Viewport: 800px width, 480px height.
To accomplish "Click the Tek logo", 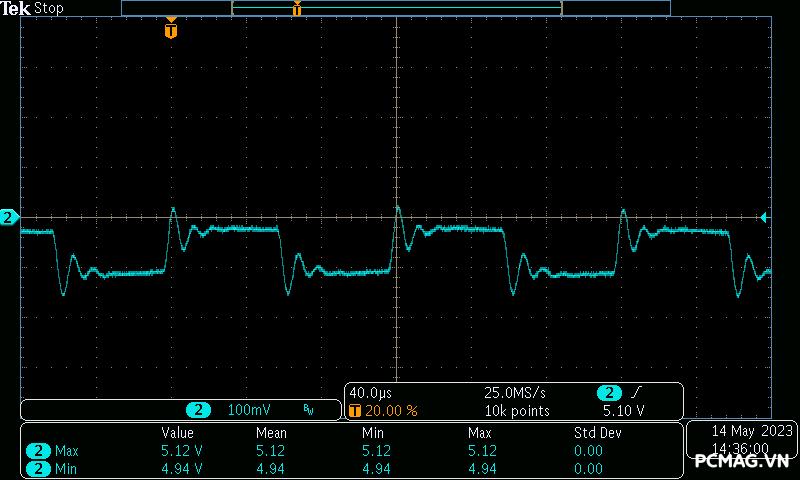I will click(16, 8).
